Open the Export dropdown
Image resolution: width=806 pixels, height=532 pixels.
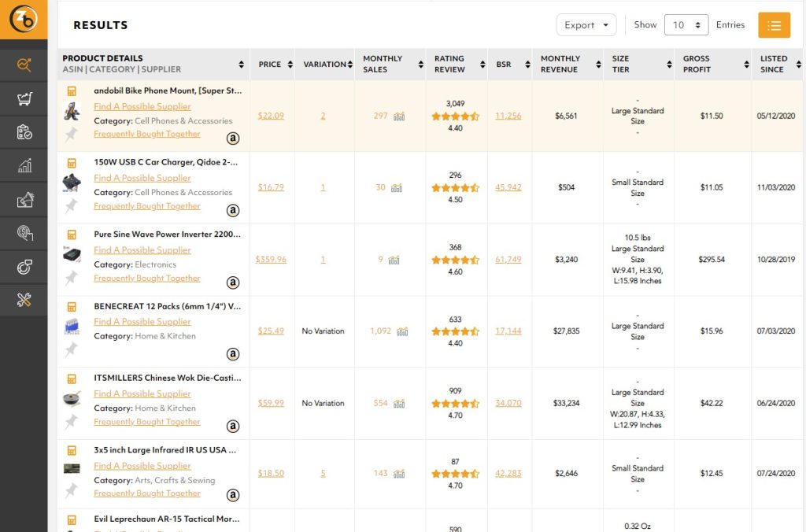[x=586, y=25]
